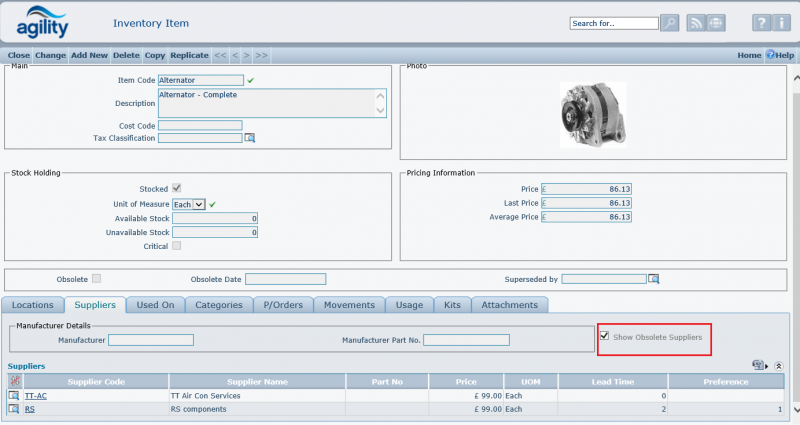Click the Replicate toolbar button
The image size is (800, 425).
click(x=189, y=55)
